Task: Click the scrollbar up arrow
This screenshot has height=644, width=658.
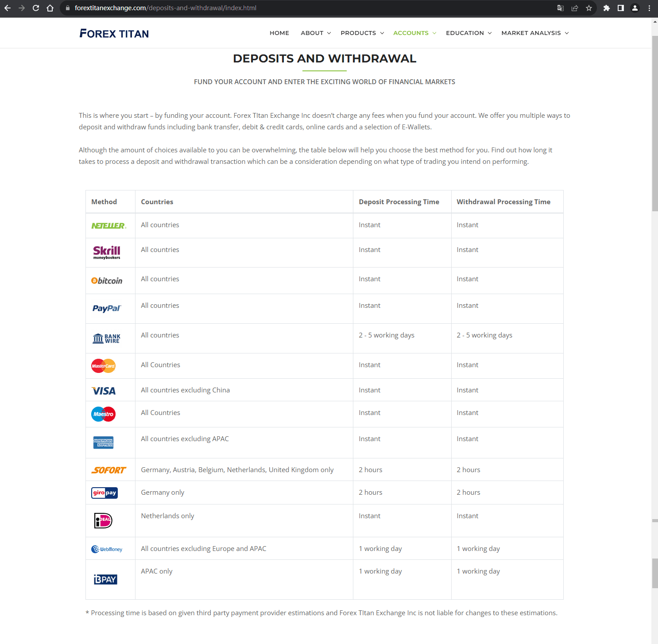Action: click(655, 21)
